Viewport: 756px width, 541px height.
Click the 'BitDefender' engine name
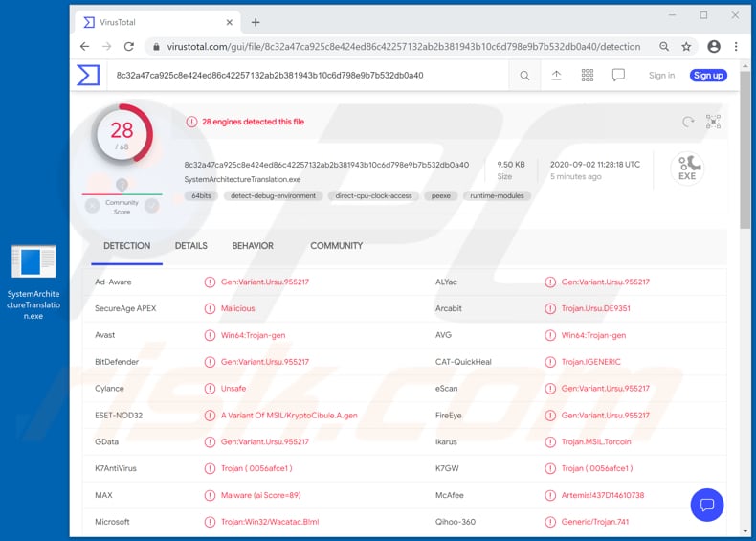(117, 362)
